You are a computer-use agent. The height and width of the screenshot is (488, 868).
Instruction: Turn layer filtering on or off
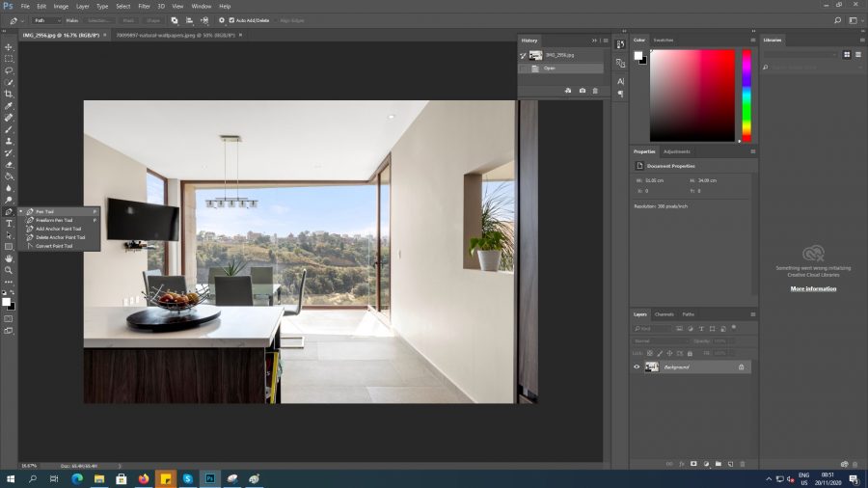(x=734, y=328)
